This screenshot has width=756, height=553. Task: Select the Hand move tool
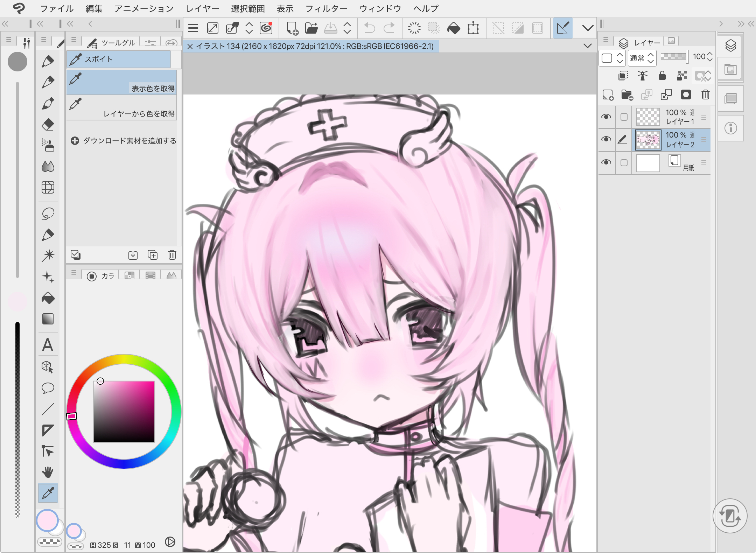click(x=48, y=472)
